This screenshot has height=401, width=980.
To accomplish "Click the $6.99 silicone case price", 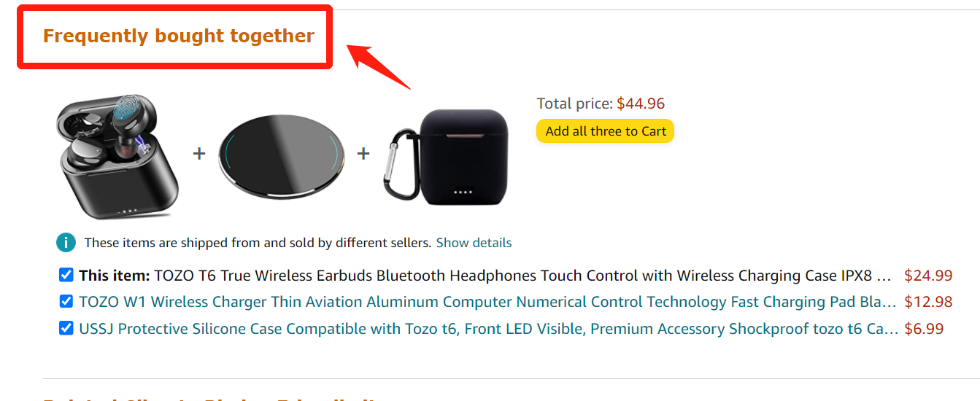I will coord(924,329).
